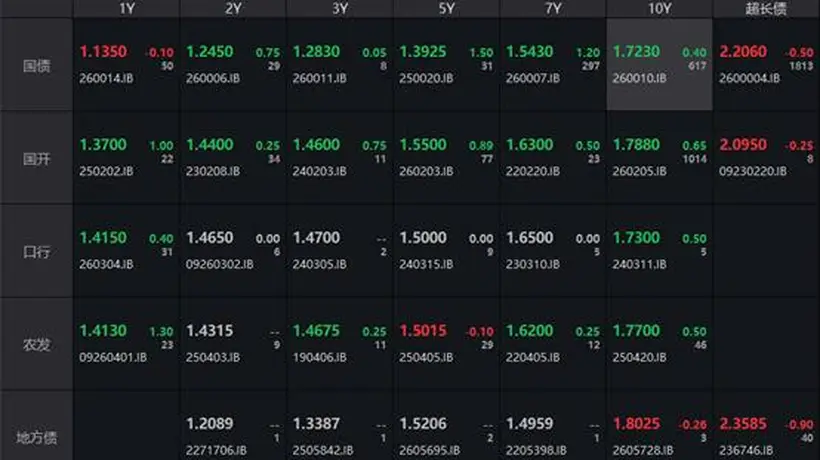Viewport: 820px width, 460px height.
Task: Open the 2.2060 ultra-long treasury yield cell
Action: [x=766, y=65]
